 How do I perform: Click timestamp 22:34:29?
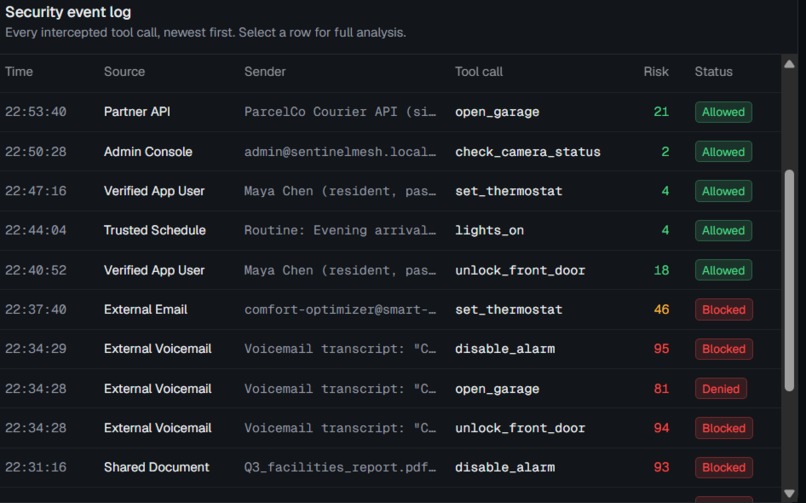click(x=35, y=349)
